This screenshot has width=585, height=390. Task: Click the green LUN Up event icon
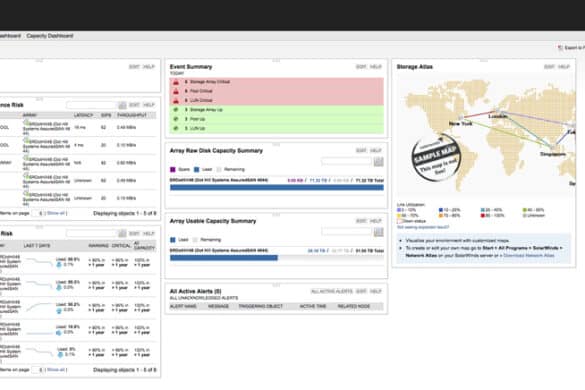point(176,128)
